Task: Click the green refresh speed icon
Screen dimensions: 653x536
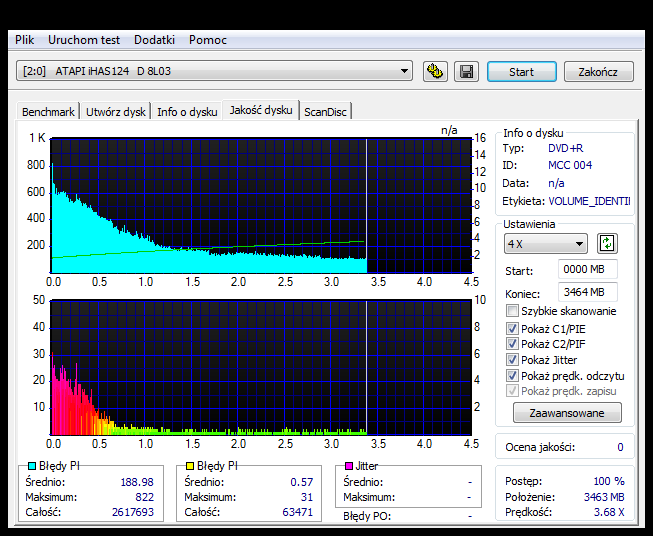Action: [607, 244]
